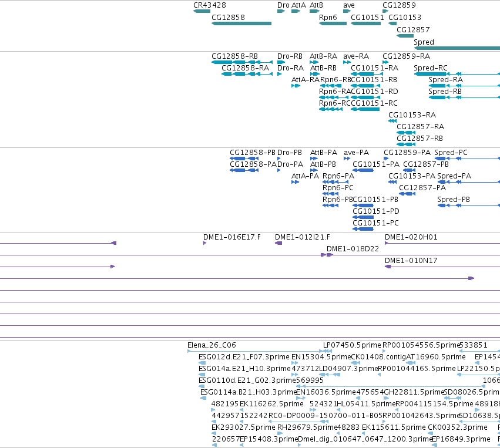The image size is (500, 448).
Task: Select the Spred-PB protein label
Action: [x=454, y=200]
